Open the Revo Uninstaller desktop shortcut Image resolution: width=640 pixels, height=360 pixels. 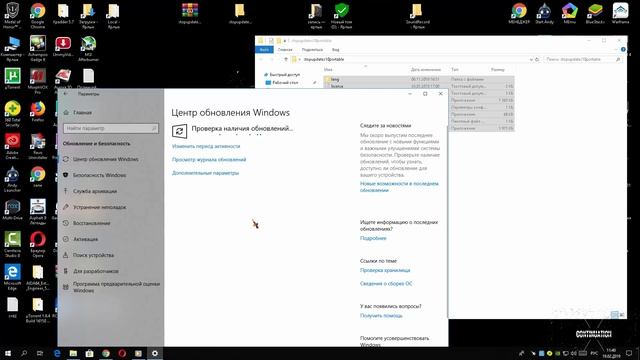point(38,147)
